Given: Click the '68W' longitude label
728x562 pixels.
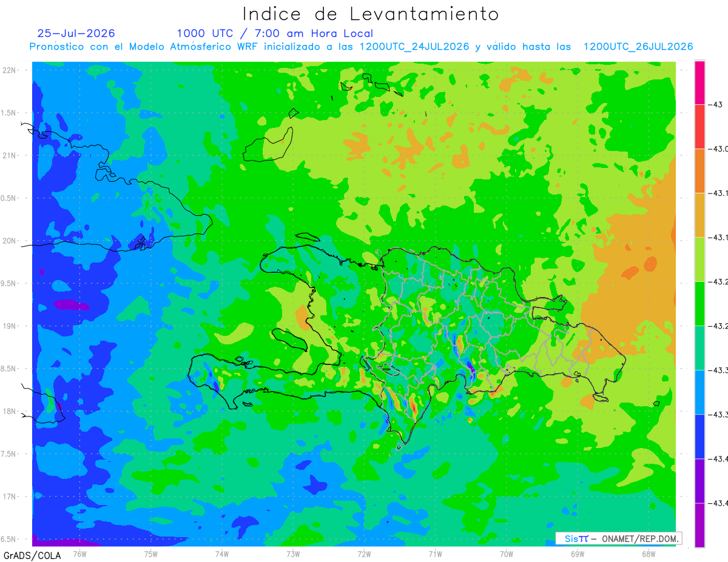Looking at the screenshot, I should pos(648,554).
